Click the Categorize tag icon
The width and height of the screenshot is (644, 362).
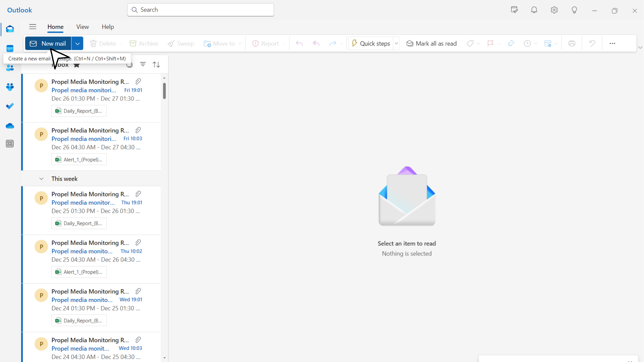pos(470,44)
